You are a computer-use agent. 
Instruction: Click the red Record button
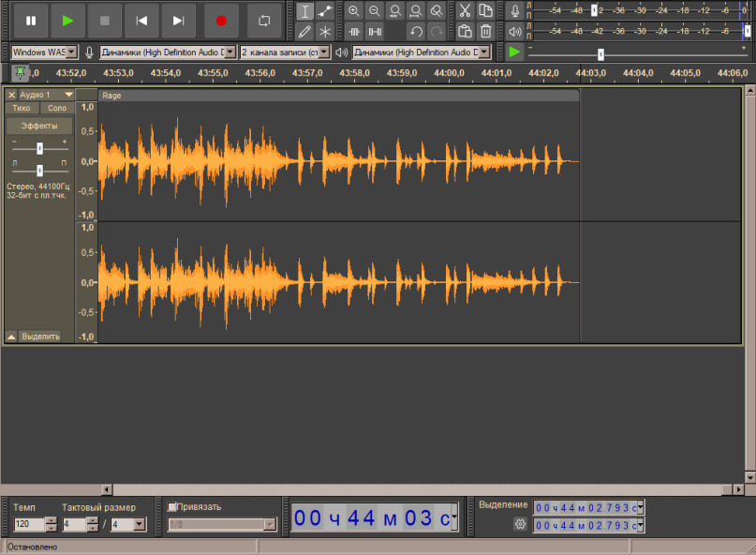coord(221,20)
